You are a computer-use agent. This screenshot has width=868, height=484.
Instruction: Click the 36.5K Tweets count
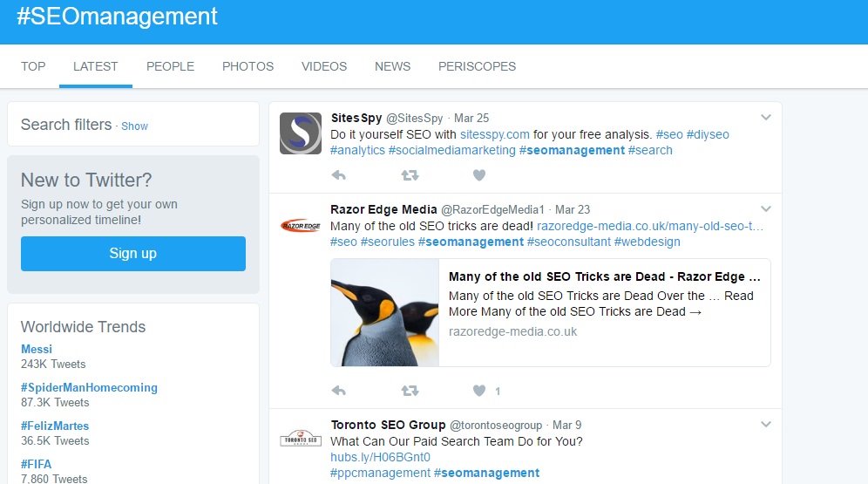(55, 440)
